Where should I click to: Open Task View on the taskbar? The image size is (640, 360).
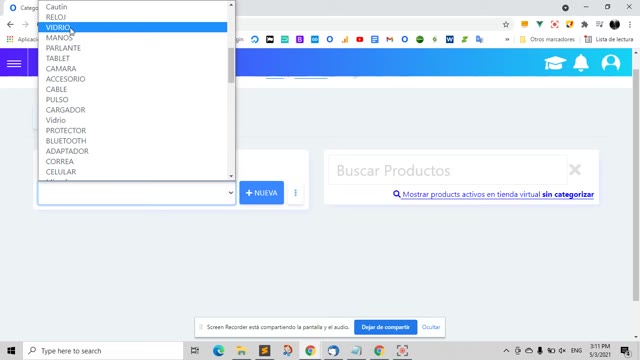(x=195, y=351)
